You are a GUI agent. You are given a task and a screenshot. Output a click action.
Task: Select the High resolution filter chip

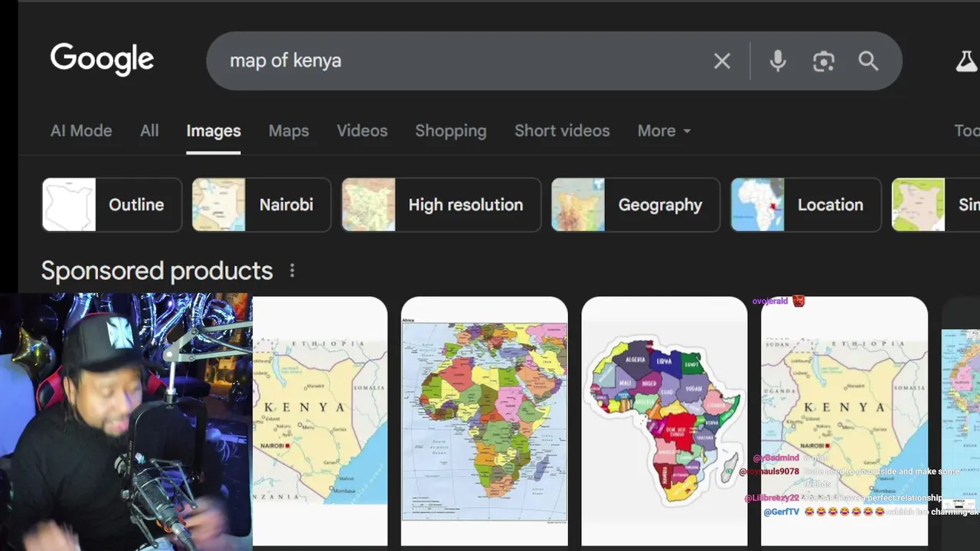[441, 205]
